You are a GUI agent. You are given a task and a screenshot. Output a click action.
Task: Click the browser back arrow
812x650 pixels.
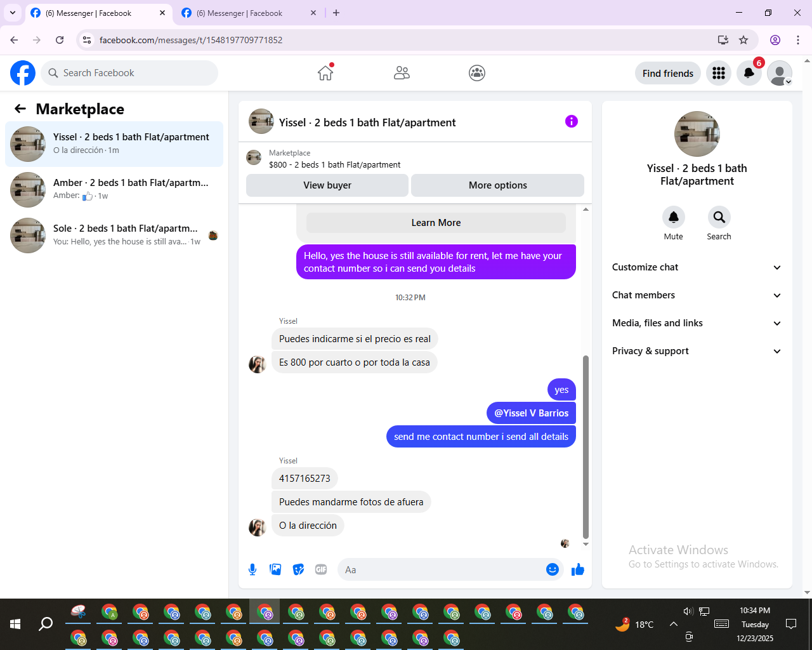point(14,40)
